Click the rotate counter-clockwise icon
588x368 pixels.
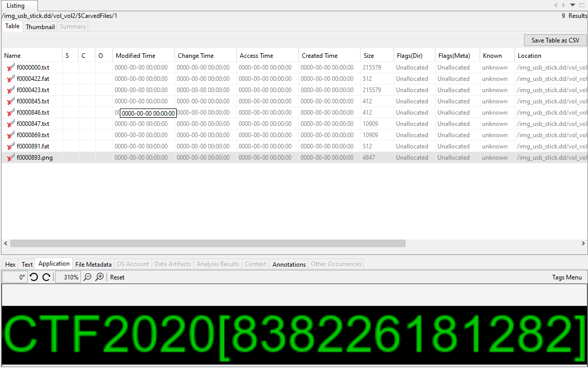click(x=34, y=277)
